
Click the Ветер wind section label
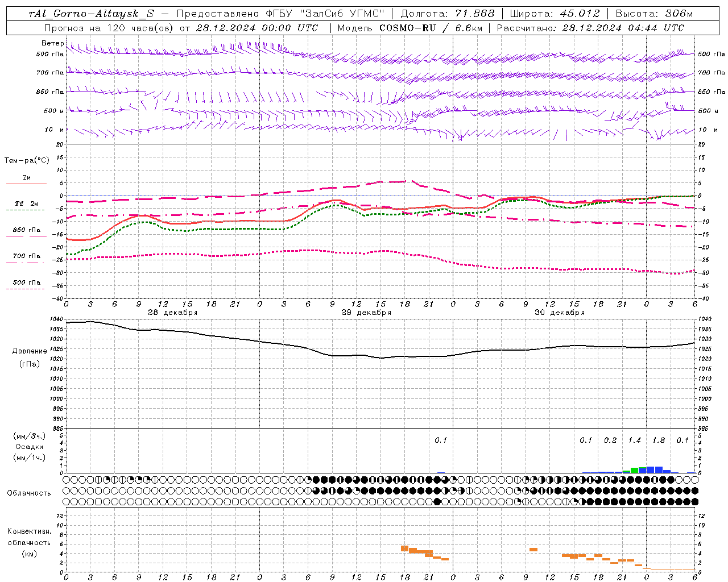point(52,43)
